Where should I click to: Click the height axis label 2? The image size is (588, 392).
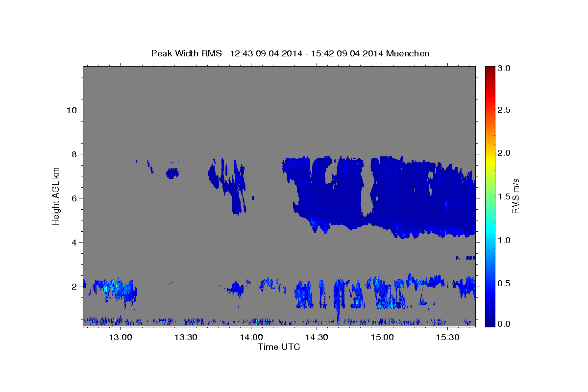pos(74,286)
